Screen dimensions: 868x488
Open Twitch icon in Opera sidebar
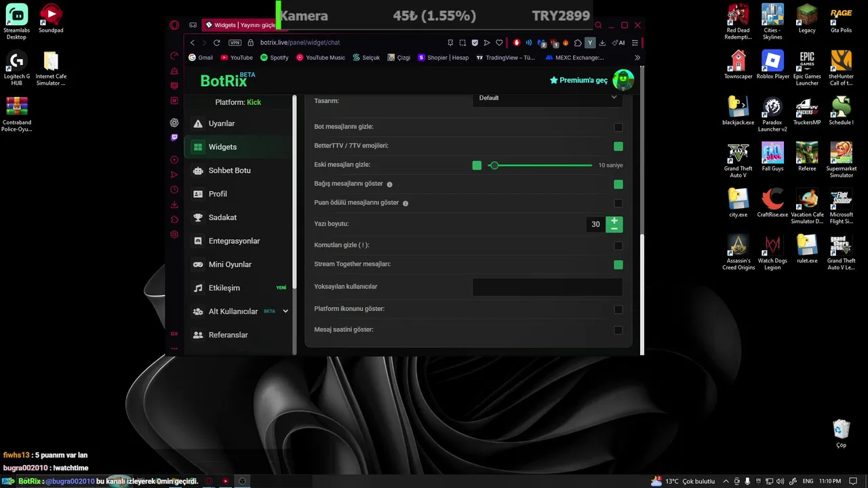pyautogui.click(x=174, y=137)
